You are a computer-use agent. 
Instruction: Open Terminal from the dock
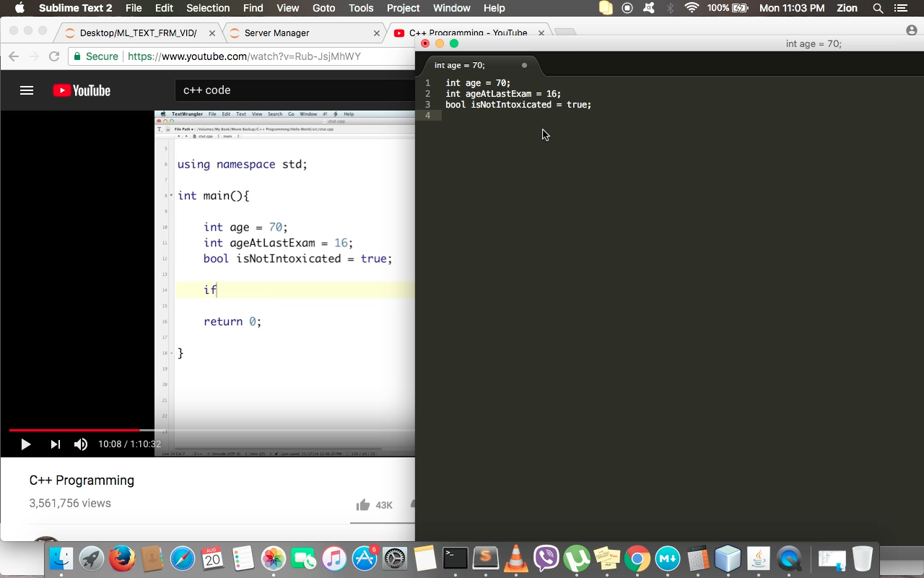455,558
